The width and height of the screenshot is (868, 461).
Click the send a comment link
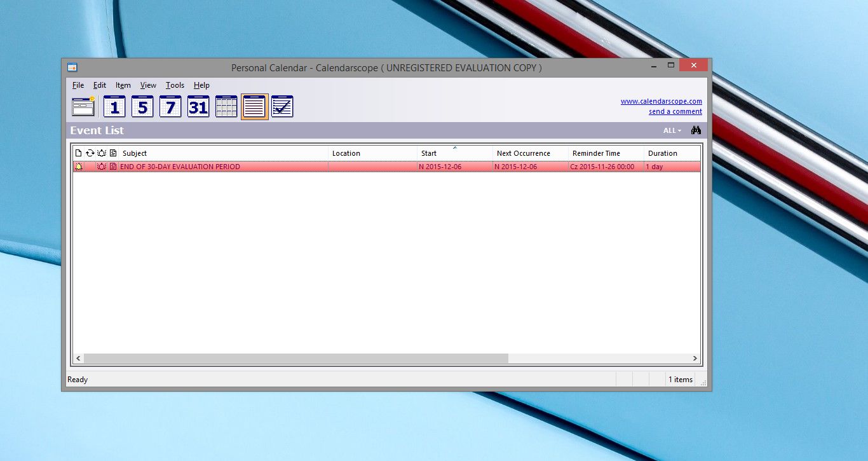pos(675,111)
